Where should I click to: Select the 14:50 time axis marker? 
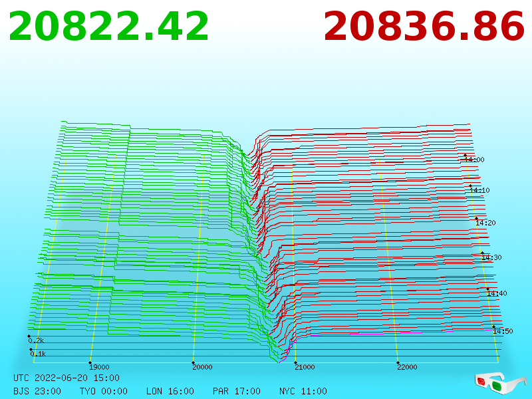click(x=503, y=331)
